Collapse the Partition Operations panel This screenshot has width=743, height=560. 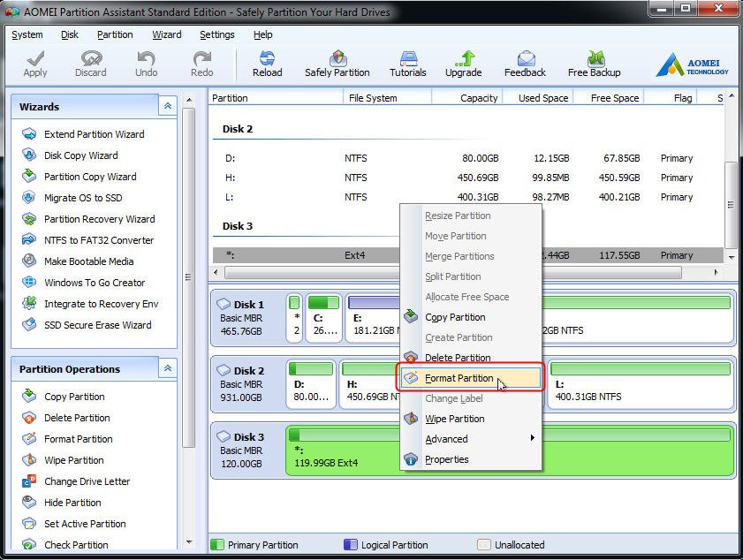pyautogui.click(x=168, y=368)
